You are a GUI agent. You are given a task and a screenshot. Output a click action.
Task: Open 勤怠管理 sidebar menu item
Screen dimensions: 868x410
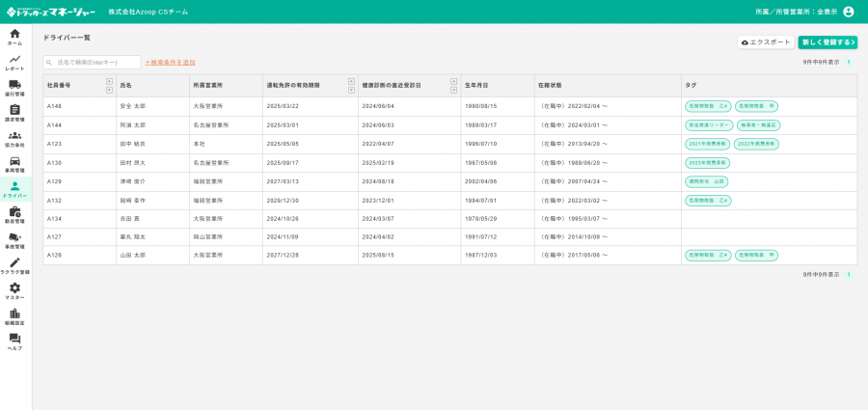coord(14,214)
